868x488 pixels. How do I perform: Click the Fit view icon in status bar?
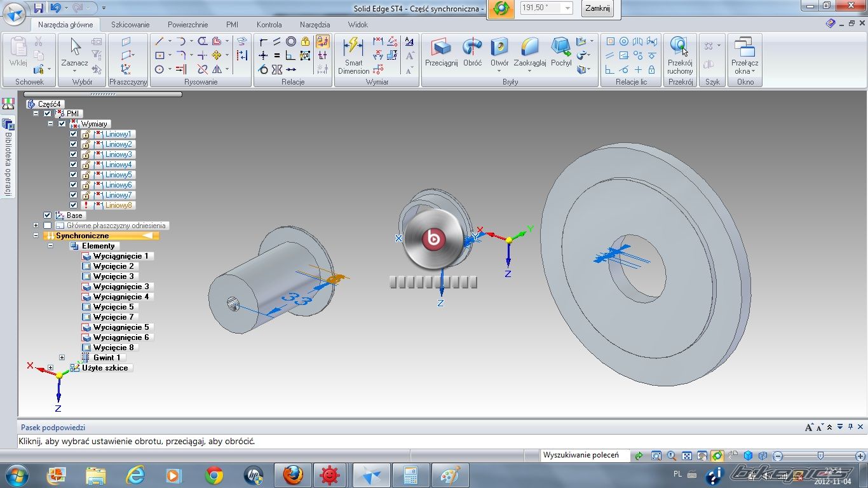687,456
